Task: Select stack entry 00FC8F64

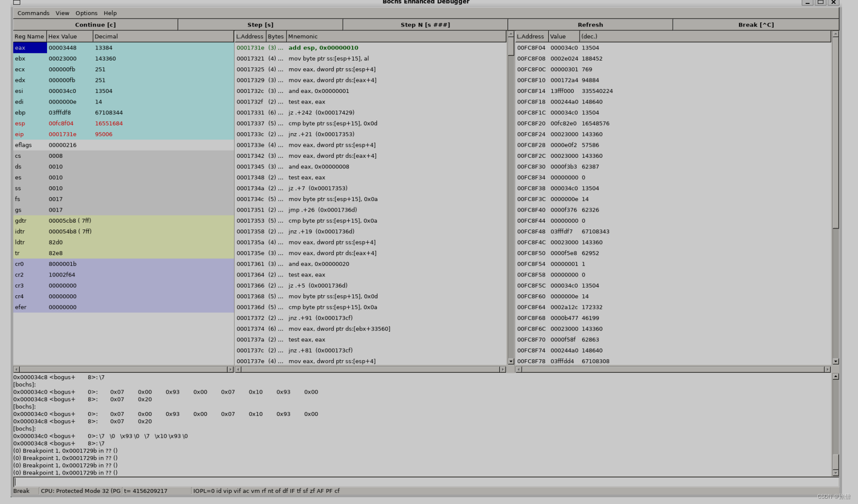Action: (673, 307)
